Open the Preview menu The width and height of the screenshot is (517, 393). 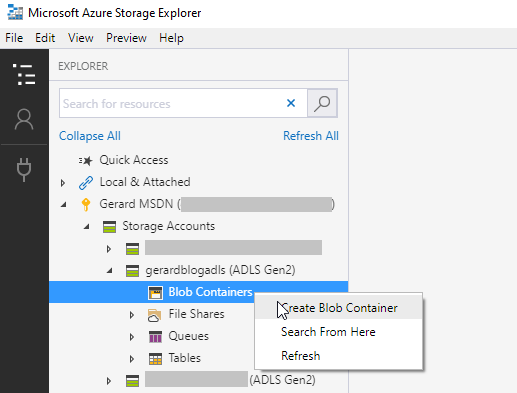click(126, 38)
